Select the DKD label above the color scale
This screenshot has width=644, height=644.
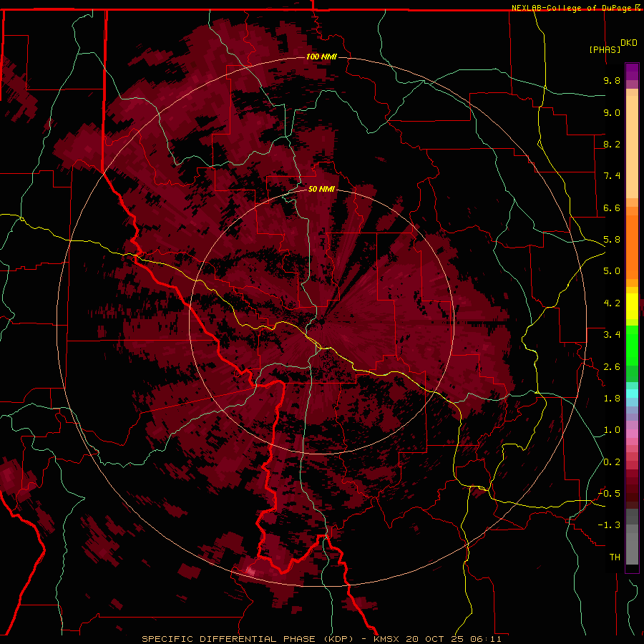click(629, 43)
